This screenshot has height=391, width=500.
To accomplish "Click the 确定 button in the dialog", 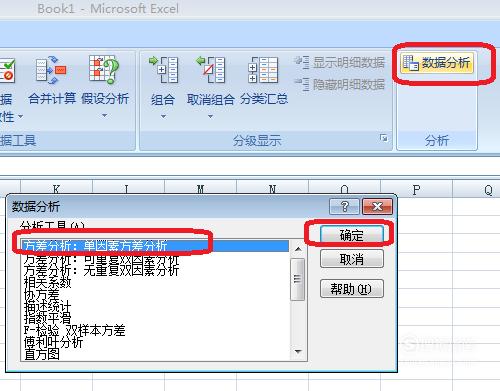I will click(x=352, y=235).
